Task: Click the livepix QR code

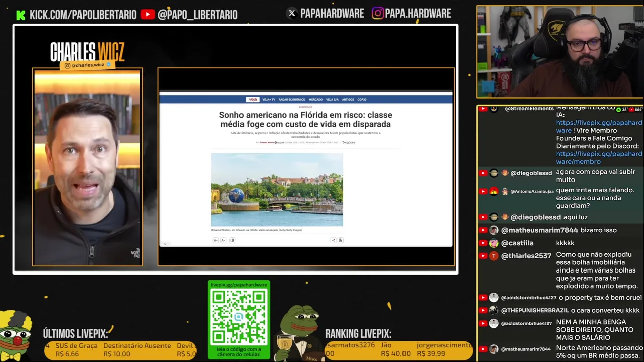Action: pyautogui.click(x=239, y=317)
